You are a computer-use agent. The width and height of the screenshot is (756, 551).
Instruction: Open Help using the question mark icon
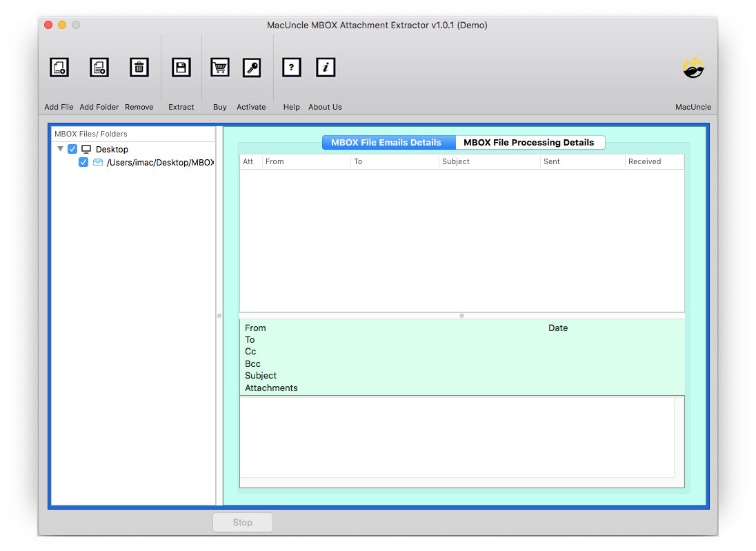point(291,67)
